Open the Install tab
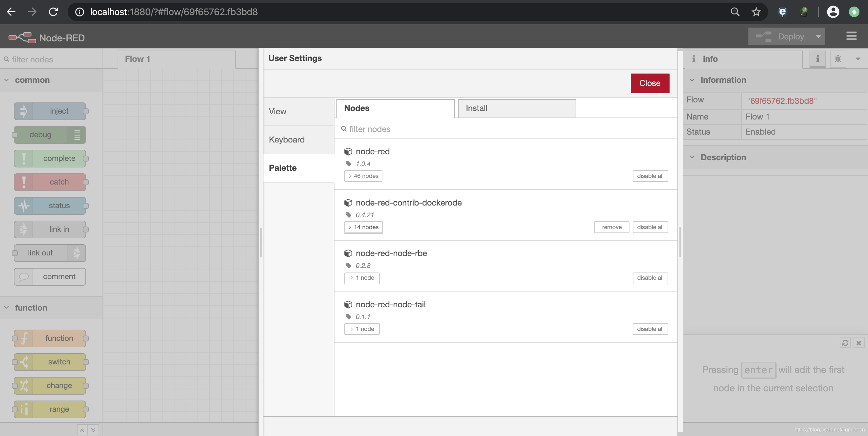Image resolution: width=868 pixels, height=436 pixels. coord(517,108)
